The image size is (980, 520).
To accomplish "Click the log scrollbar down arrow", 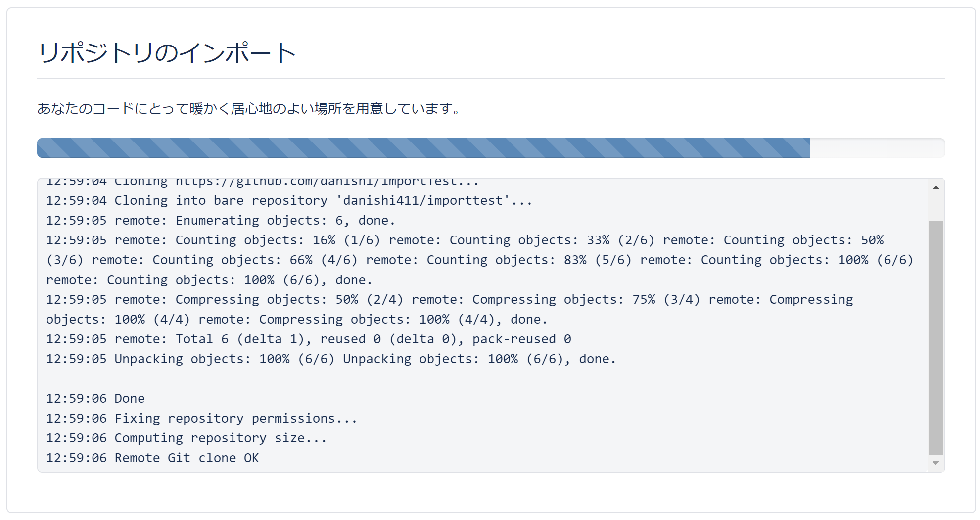I will coord(935,463).
